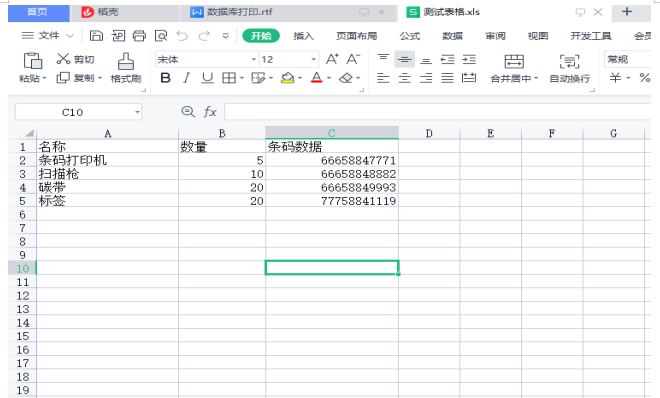
Task: Switch to the 数据 ribbon tab
Action: [x=452, y=36]
